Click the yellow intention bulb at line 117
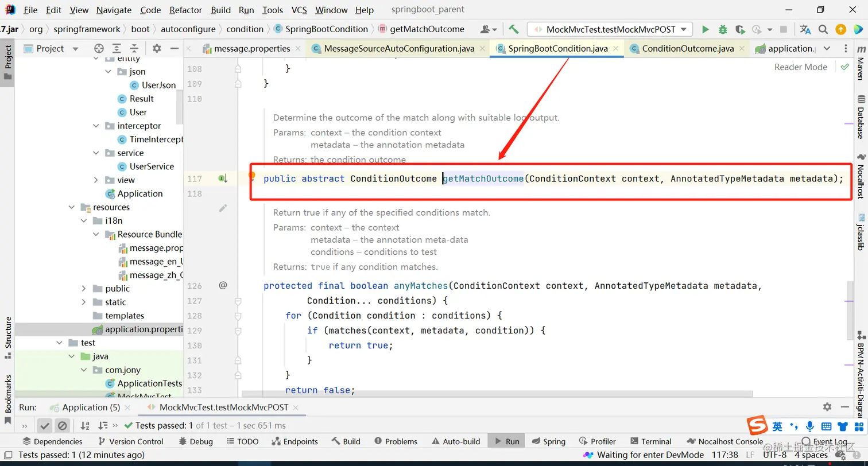The height and width of the screenshot is (466, 868). [x=251, y=177]
